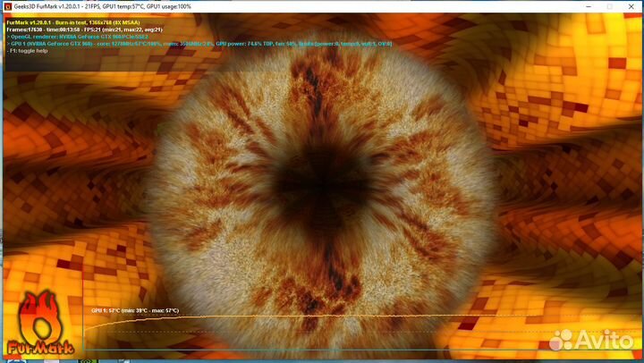Image resolution: width=644 pixels, height=363 pixels.
Task: Click the FurMark flame logo
Action: (x=40, y=323)
